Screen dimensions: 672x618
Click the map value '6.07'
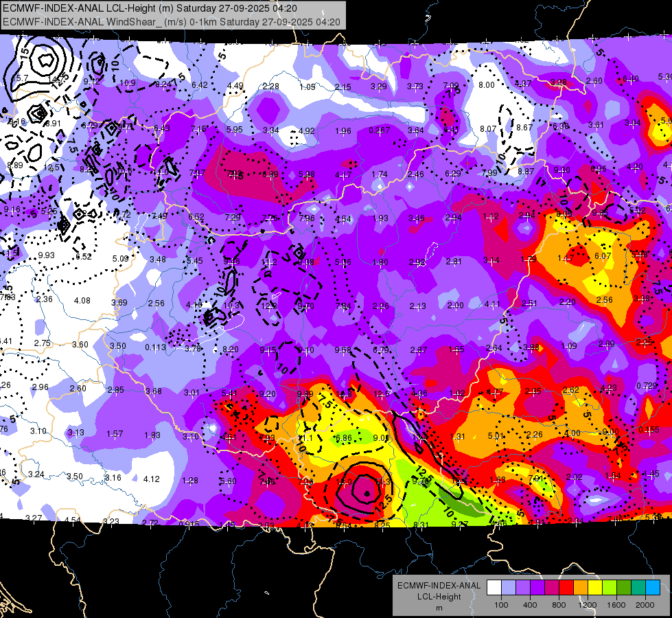click(x=603, y=255)
